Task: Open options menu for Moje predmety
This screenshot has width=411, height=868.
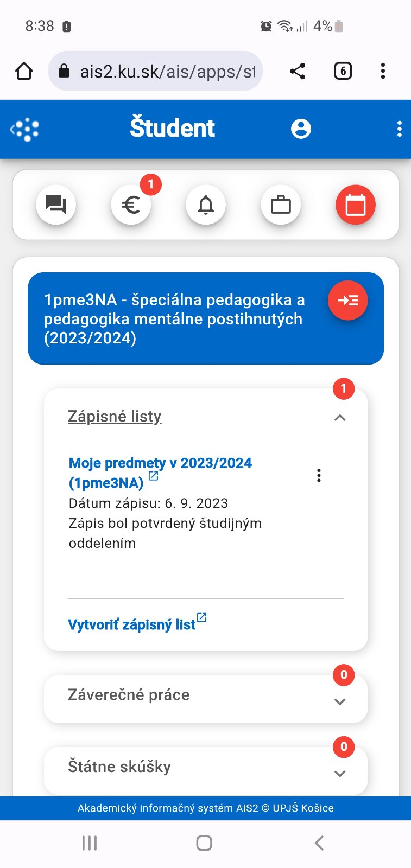Action: click(319, 475)
